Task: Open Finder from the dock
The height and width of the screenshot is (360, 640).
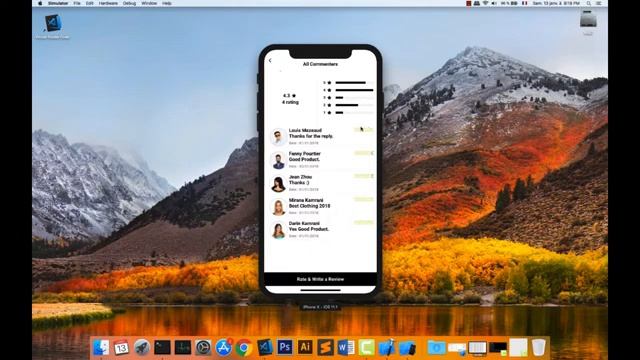Action: tap(101, 347)
